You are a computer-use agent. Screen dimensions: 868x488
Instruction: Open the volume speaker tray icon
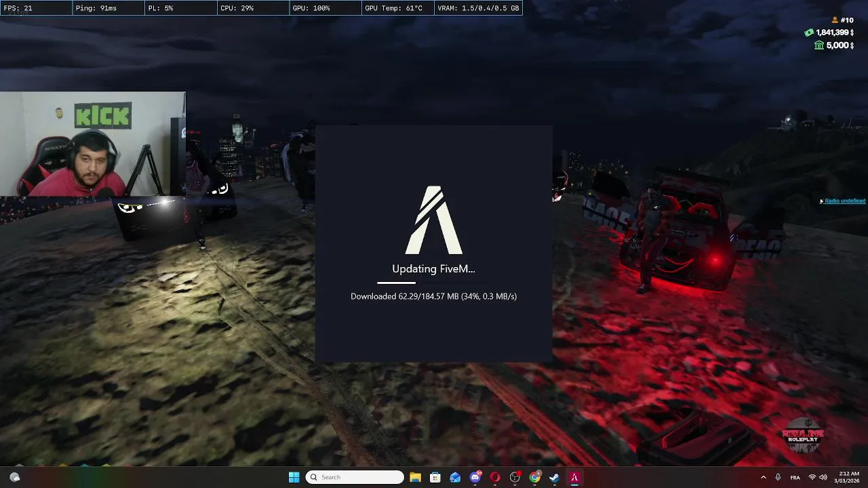pyautogui.click(x=823, y=477)
